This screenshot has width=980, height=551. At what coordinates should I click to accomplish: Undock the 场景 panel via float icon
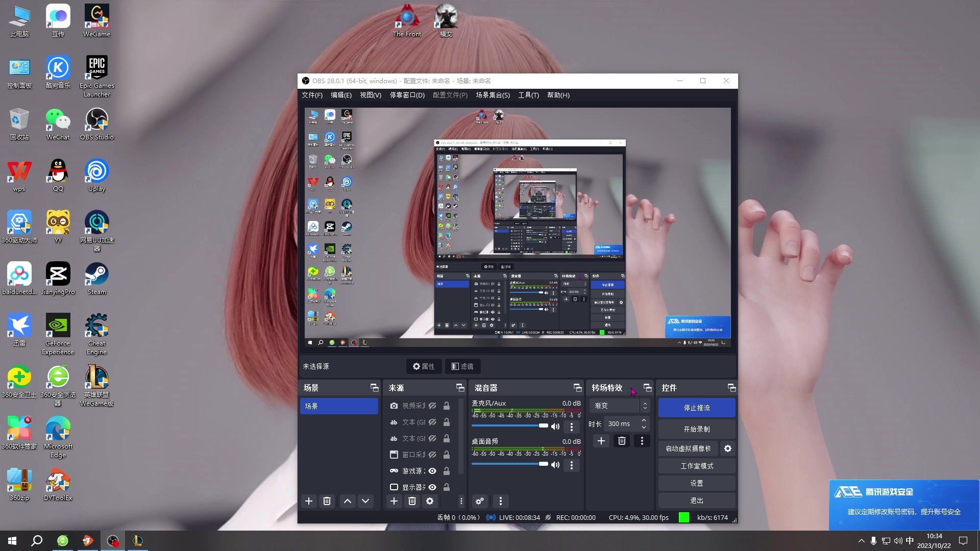coord(374,388)
